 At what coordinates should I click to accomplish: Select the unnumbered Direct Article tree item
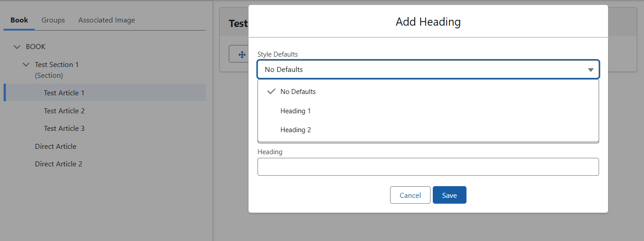(56, 147)
